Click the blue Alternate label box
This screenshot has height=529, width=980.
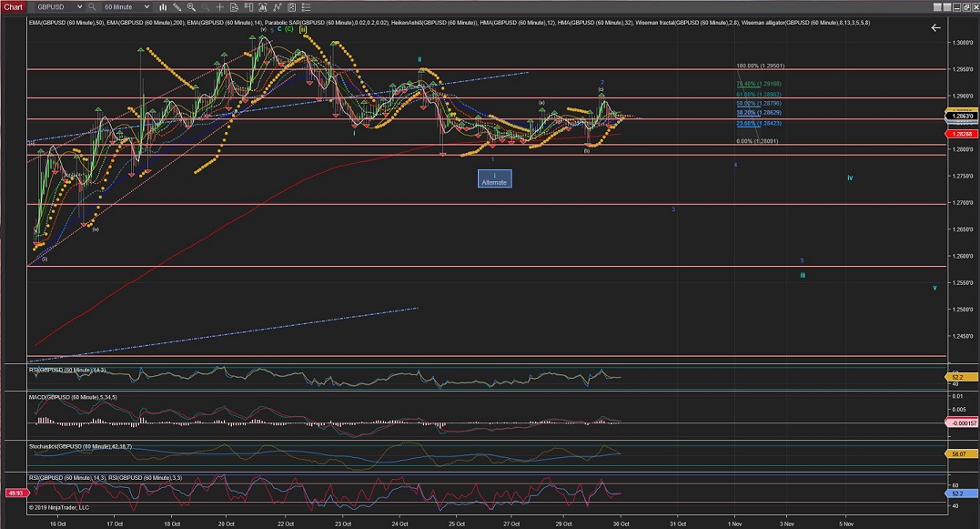pyautogui.click(x=494, y=178)
